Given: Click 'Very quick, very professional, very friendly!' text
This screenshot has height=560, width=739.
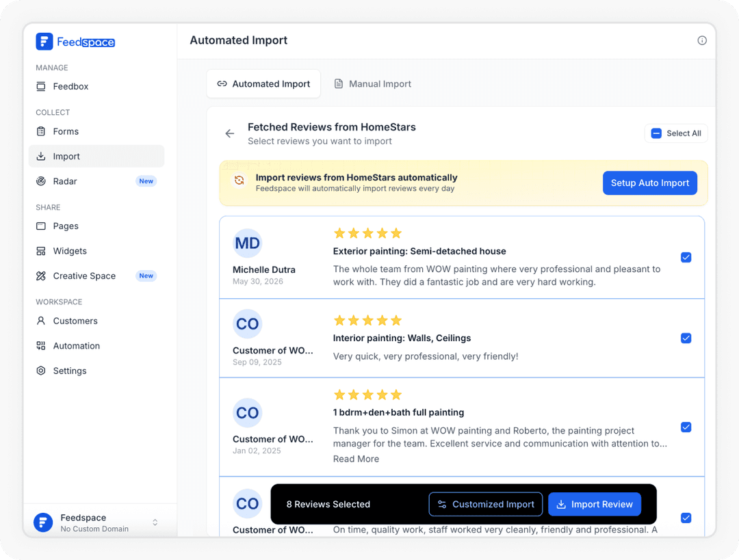Looking at the screenshot, I should click(x=426, y=356).
